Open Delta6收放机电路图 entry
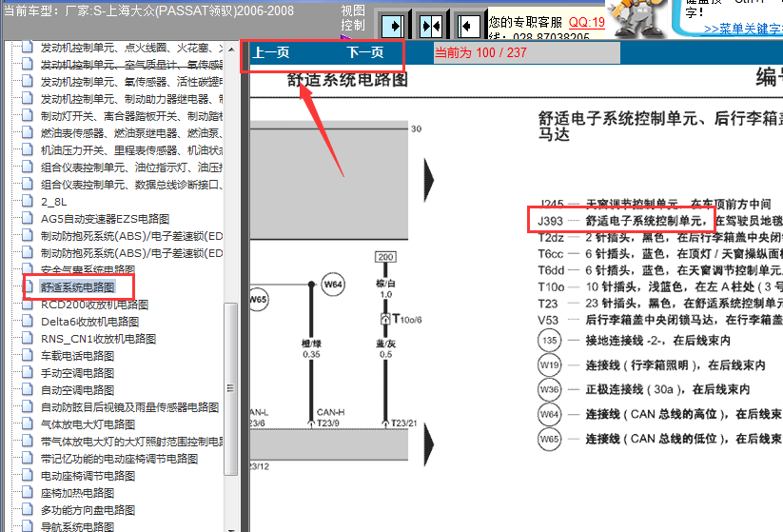The image size is (783, 532). click(89, 322)
